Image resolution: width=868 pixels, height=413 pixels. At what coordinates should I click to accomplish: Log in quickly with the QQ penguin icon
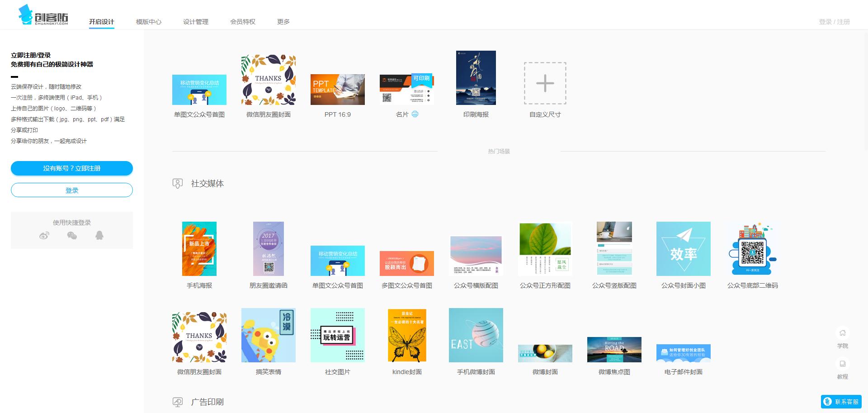pyautogui.click(x=100, y=236)
